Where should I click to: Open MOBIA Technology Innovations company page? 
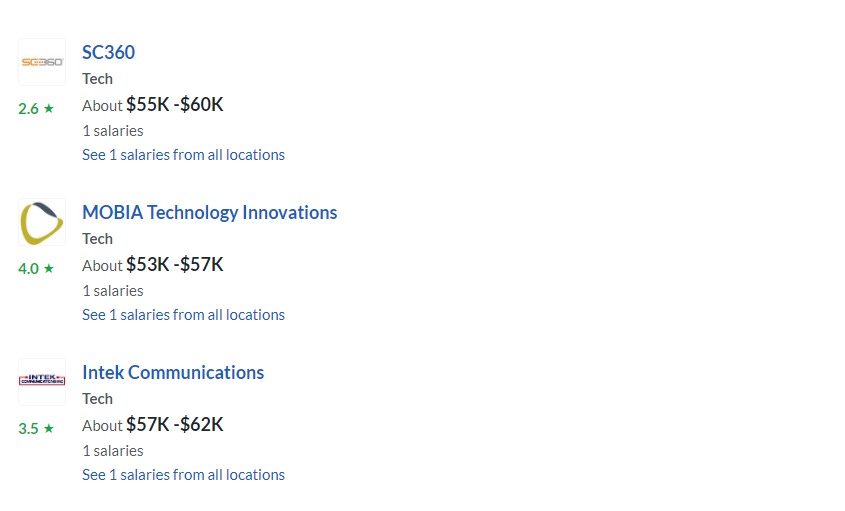pyautogui.click(x=210, y=212)
